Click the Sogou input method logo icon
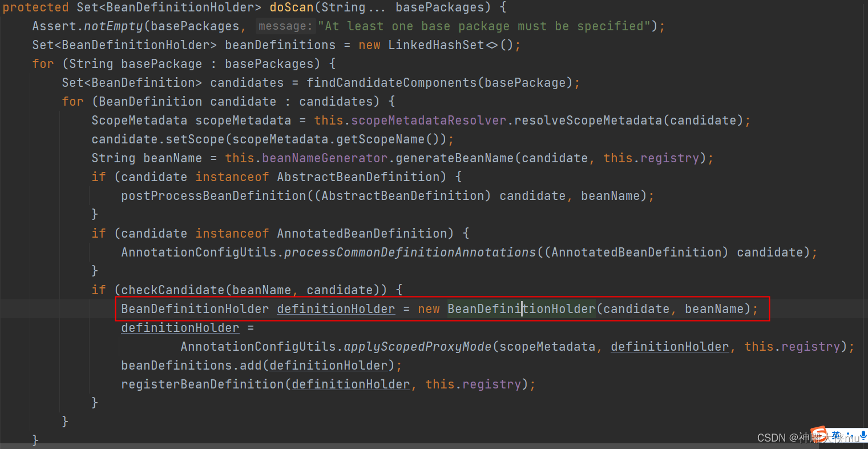Screen dimensions: 868x449 (x=818, y=434)
